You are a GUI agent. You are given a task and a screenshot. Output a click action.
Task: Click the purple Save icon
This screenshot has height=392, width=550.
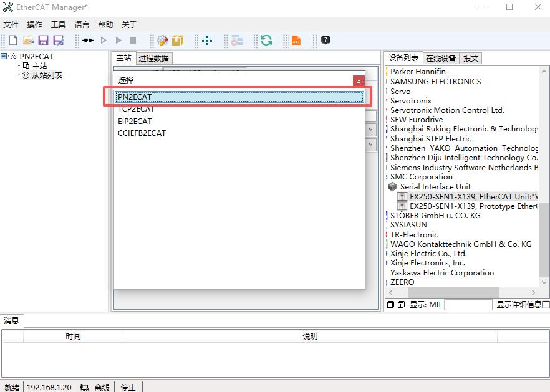[x=43, y=41]
